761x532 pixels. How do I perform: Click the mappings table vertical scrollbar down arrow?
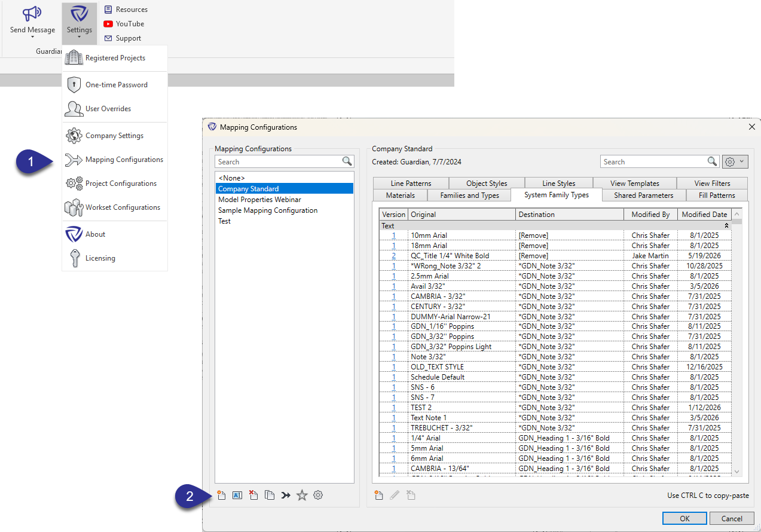click(x=736, y=472)
